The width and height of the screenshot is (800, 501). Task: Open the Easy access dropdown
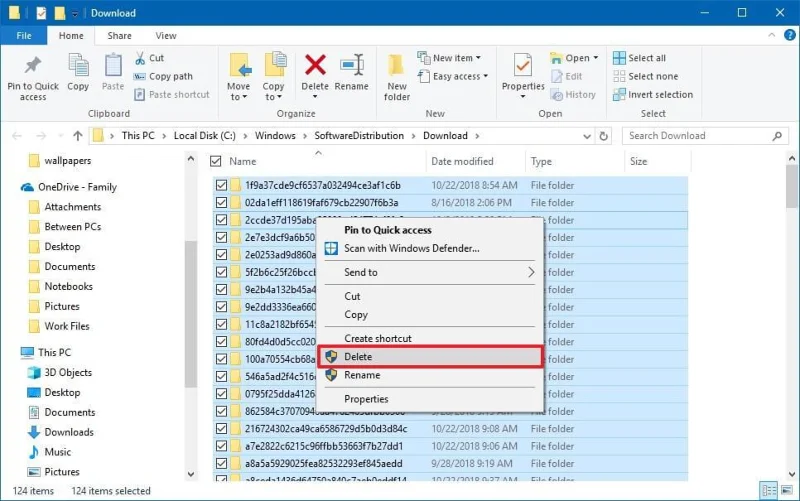(x=453, y=76)
